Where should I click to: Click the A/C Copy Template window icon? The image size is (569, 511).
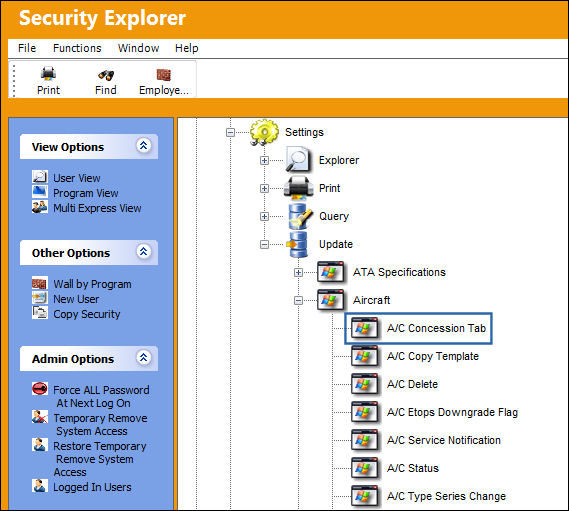(365, 356)
